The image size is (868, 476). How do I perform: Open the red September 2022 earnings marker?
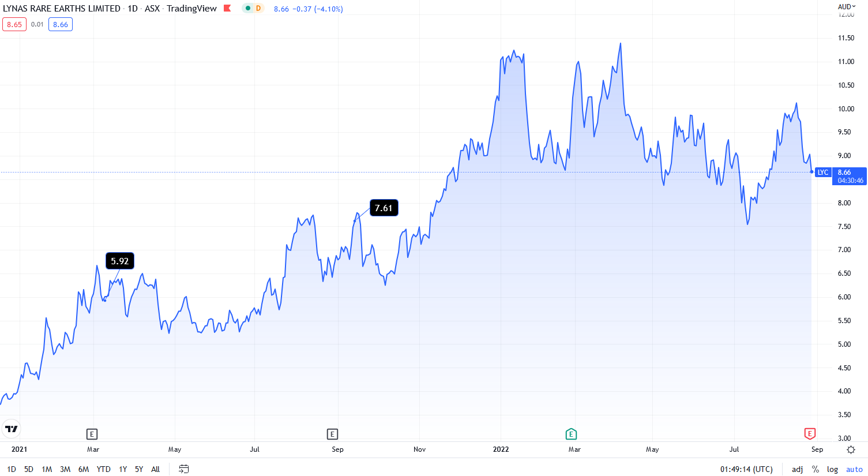coord(810,434)
